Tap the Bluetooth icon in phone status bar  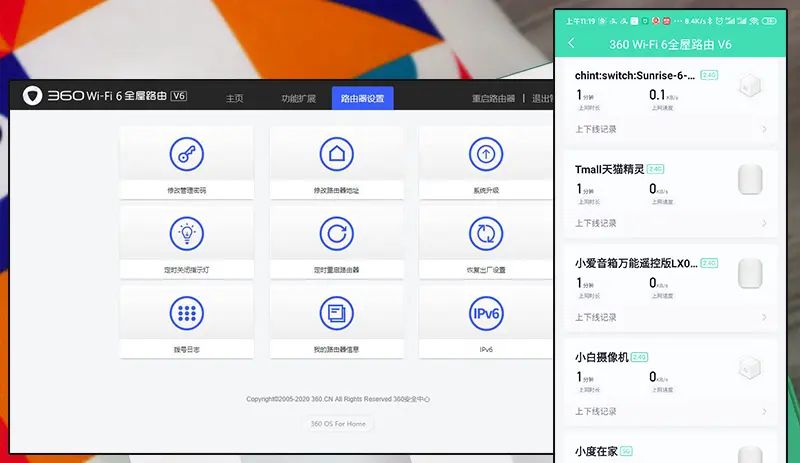(x=710, y=21)
